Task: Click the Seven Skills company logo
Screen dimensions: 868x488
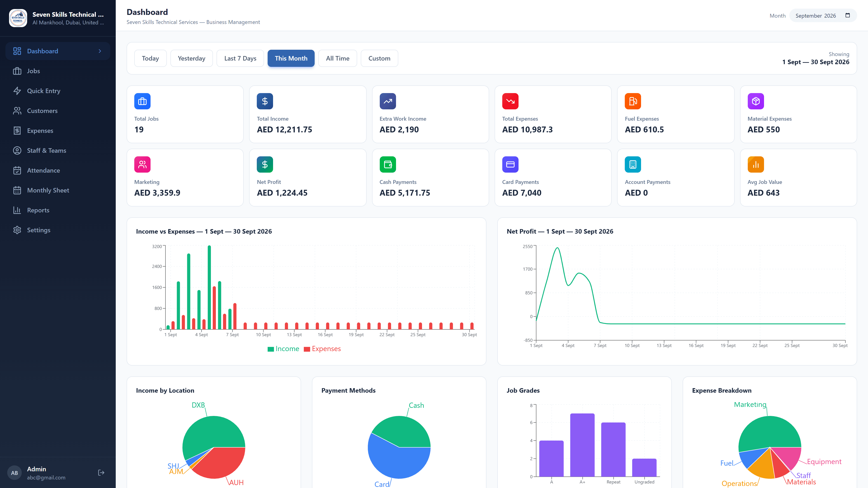Action: tap(18, 18)
